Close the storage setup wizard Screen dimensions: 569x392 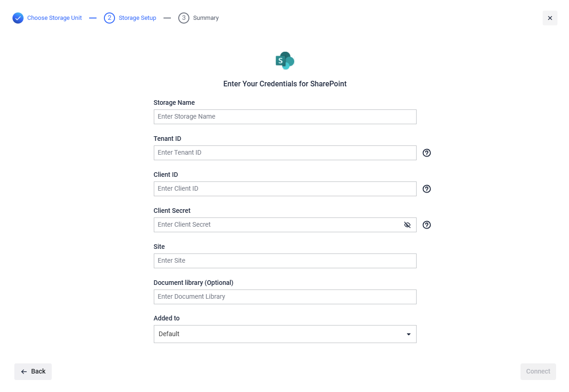(550, 18)
